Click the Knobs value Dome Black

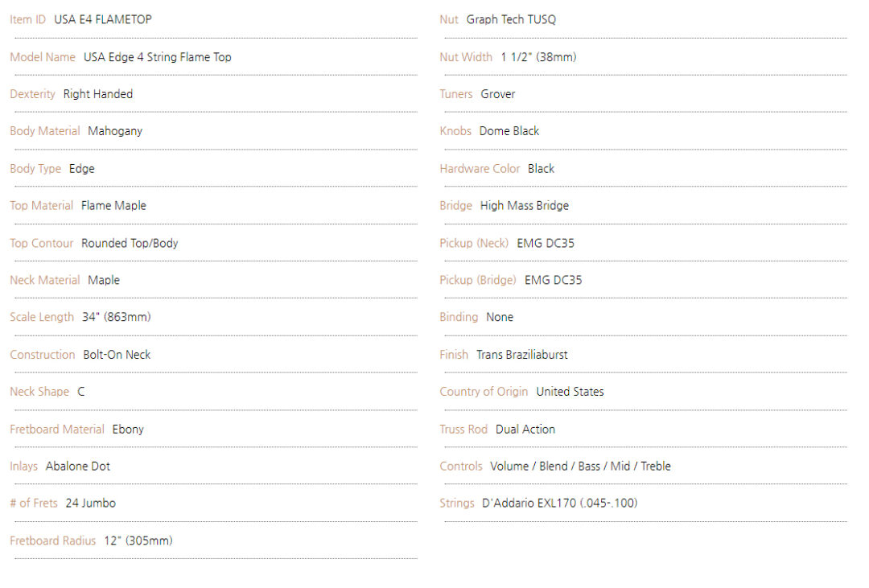click(x=509, y=131)
